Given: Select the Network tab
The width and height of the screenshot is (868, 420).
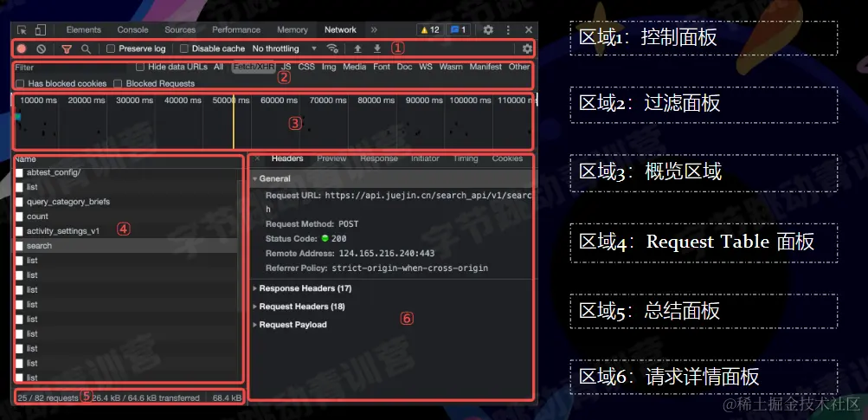Looking at the screenshot, I should point(340,30).
